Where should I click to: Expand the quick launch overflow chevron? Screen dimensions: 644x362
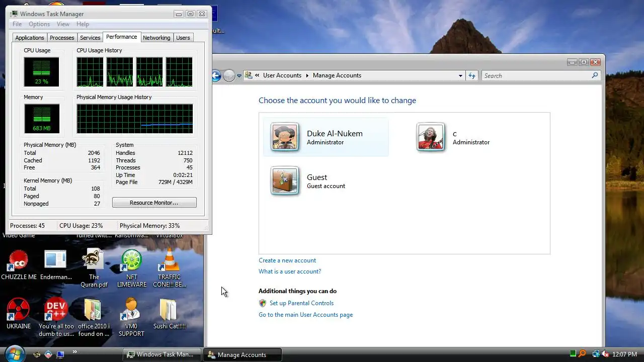tap(75, 352)
